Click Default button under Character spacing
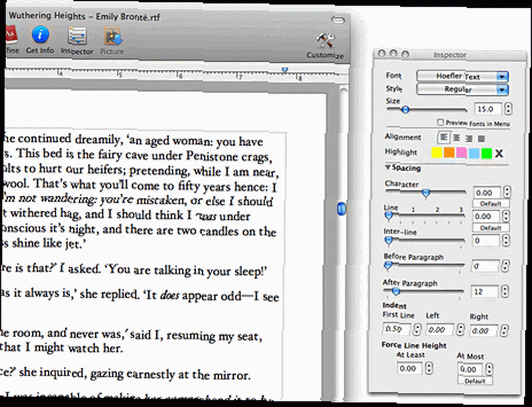Image resolution: width=532 pixels, height=407 pixels. (x=491, y=204)
